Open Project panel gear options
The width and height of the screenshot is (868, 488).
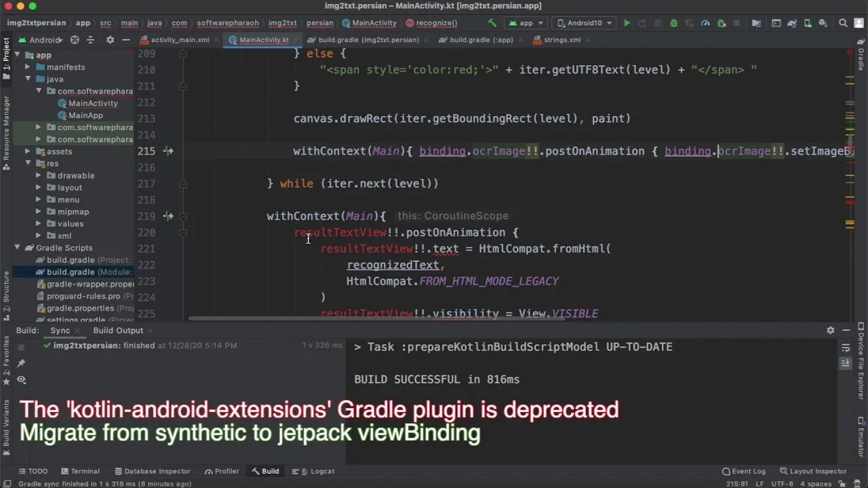[x=111, y=40]
